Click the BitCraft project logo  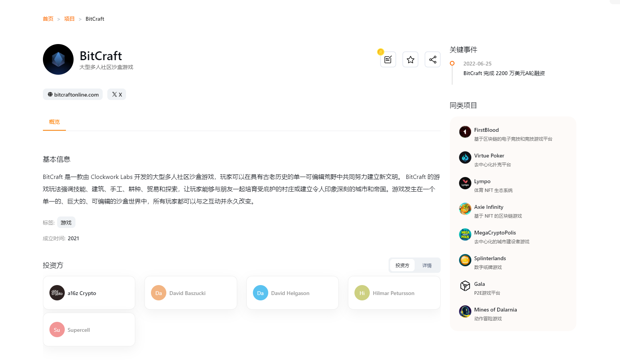(58, 59)
